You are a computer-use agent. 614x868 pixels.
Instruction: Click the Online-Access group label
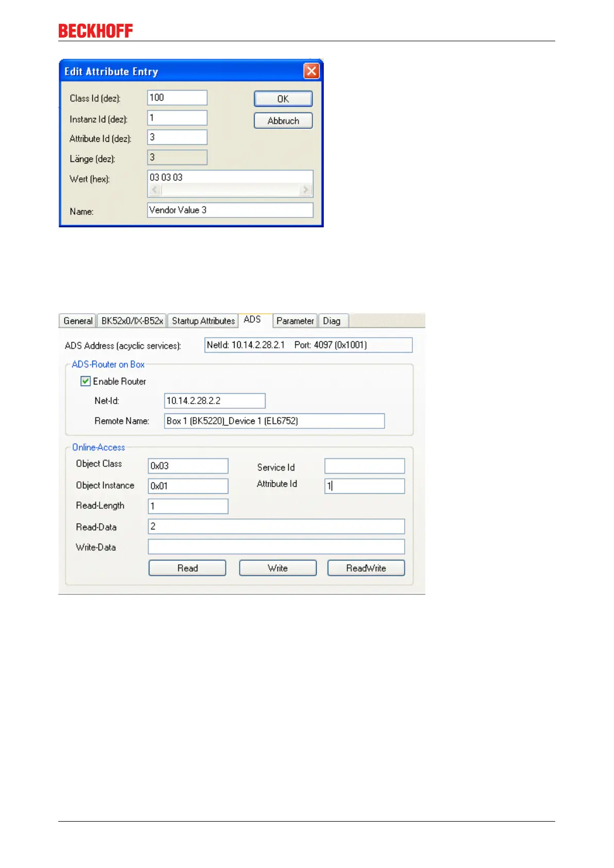(98, 447)
